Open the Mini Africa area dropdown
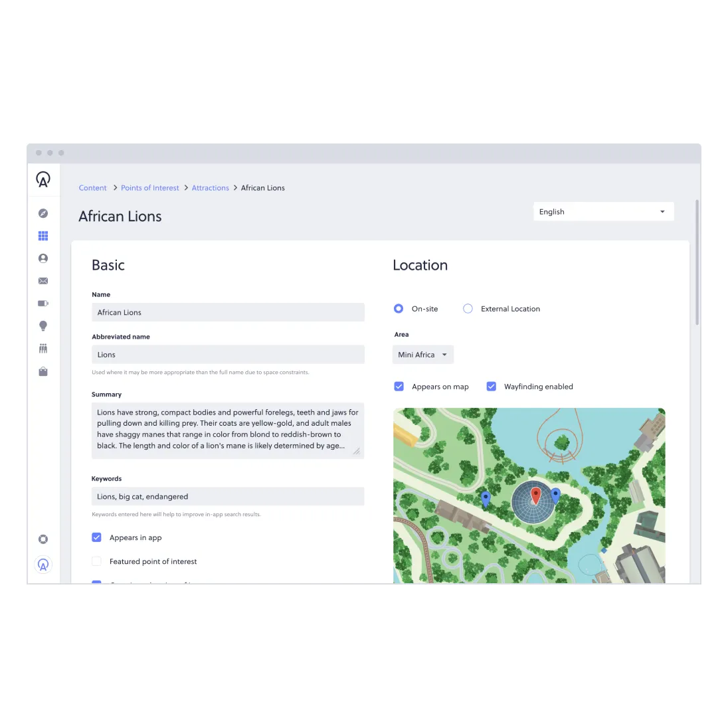The height and width of the screenshot is (728, 728). tap(423, 355)
